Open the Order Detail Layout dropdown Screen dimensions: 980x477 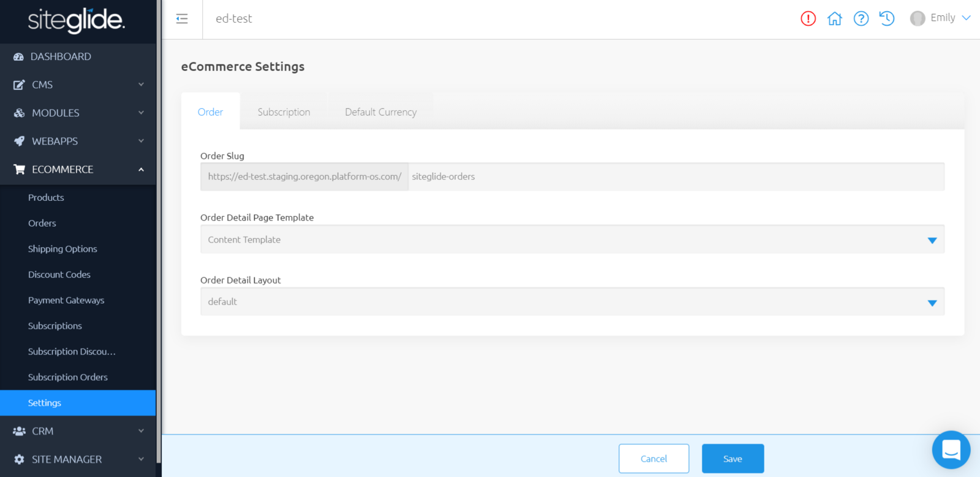tap(571, 302)
